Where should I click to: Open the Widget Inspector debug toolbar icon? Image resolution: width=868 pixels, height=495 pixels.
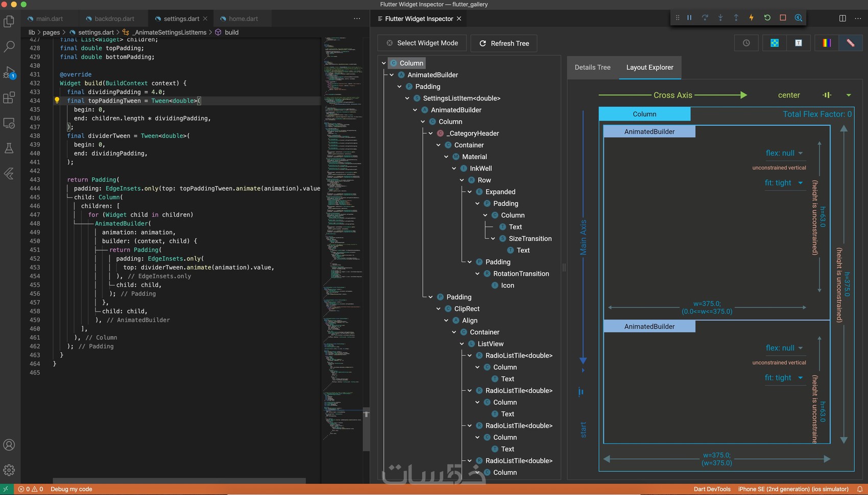click(x=799, y=18)
